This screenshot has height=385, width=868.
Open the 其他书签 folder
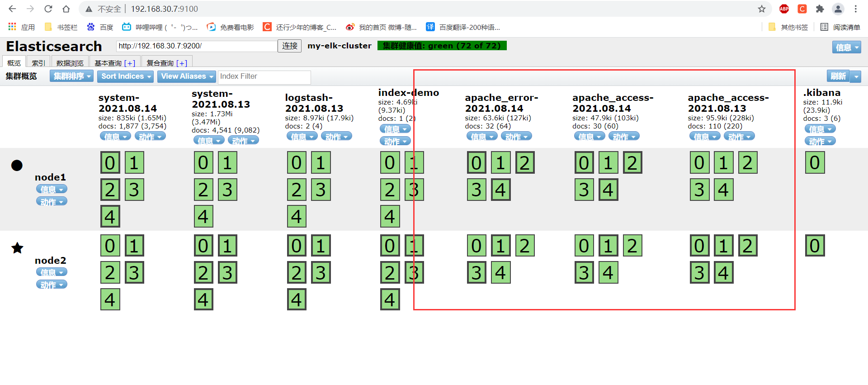[x=788, y=27]
